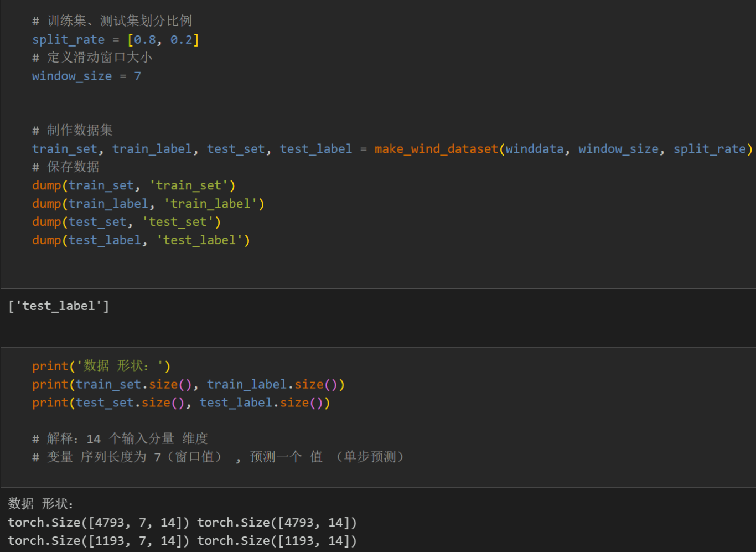Click the ['test_label'] cell output text
The image size is (756, 552).
click(59, 306)
